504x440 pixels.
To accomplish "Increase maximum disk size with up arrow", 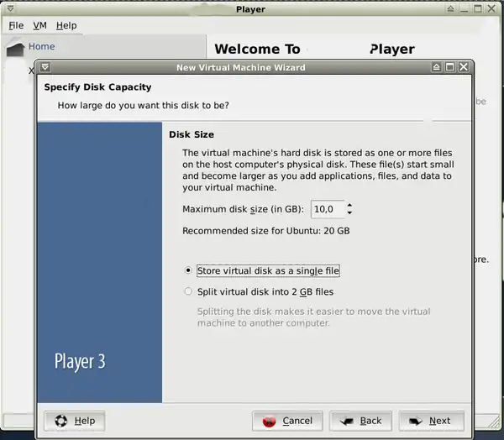I will (x=349, y=205).
